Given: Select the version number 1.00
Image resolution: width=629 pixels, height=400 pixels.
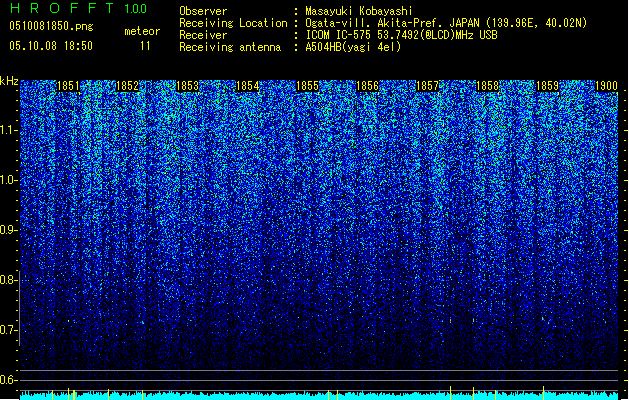Looking at the screenshot, I should (136, 9).
